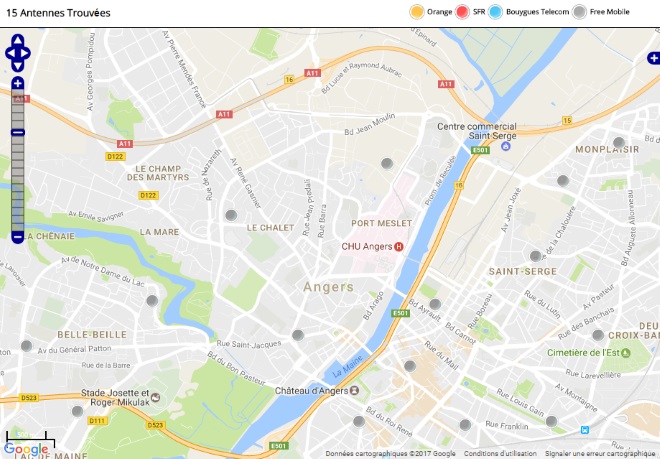
Task: Select the Free Mobile gray legend circle
Action: tap(579, 12)
